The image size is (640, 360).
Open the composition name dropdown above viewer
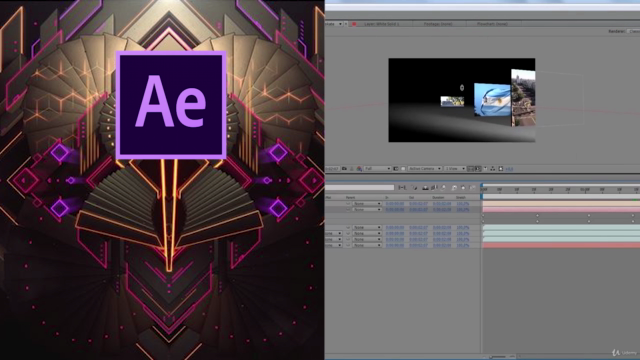[x=340, y=24]
